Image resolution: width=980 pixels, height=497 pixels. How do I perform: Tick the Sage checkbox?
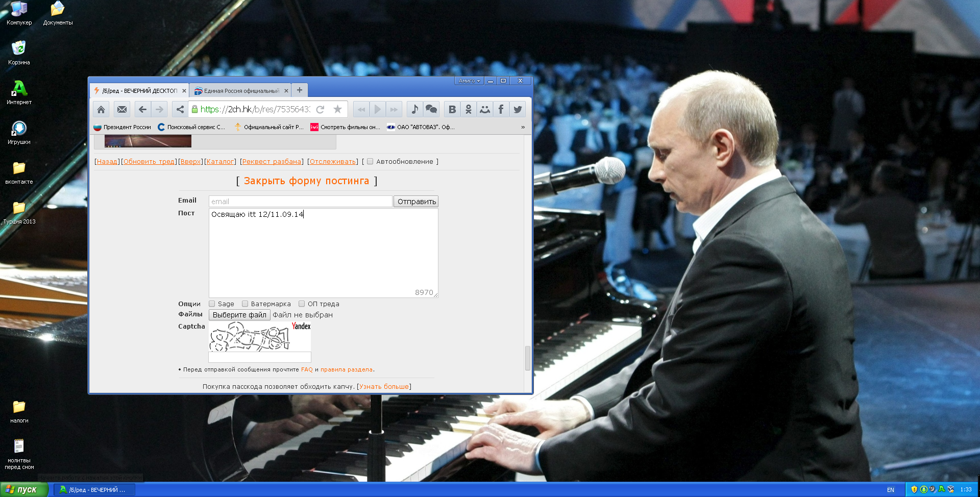pyautogui.click(x=212, y=304)
